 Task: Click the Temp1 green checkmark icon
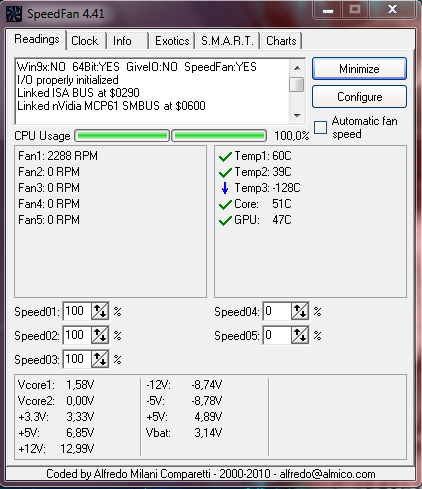point(225,156)
